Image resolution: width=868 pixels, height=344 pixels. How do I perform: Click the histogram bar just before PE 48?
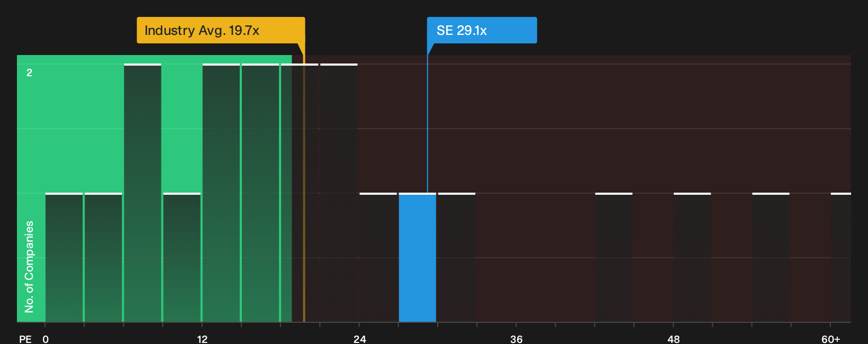pos(614,258)
